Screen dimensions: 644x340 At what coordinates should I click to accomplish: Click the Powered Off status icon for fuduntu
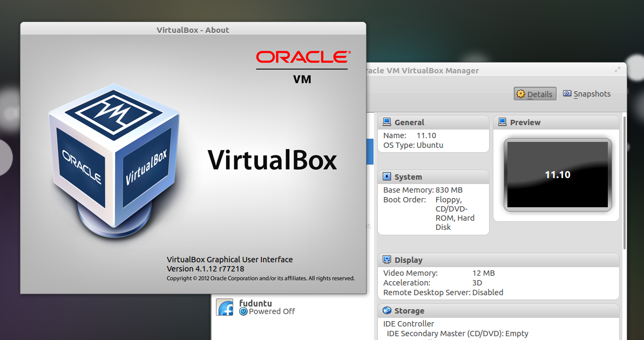(x=243, y=312)
